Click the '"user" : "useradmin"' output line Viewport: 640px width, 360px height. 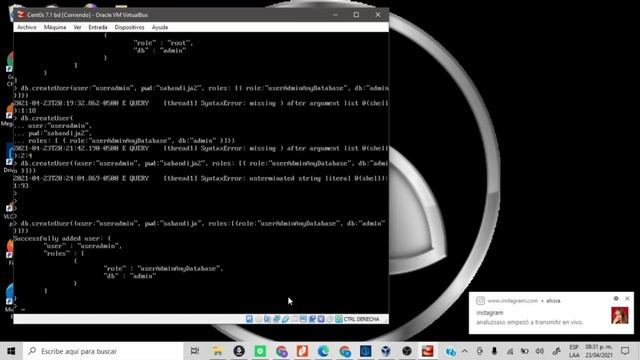pyautogui.click(x=82, y=246)
